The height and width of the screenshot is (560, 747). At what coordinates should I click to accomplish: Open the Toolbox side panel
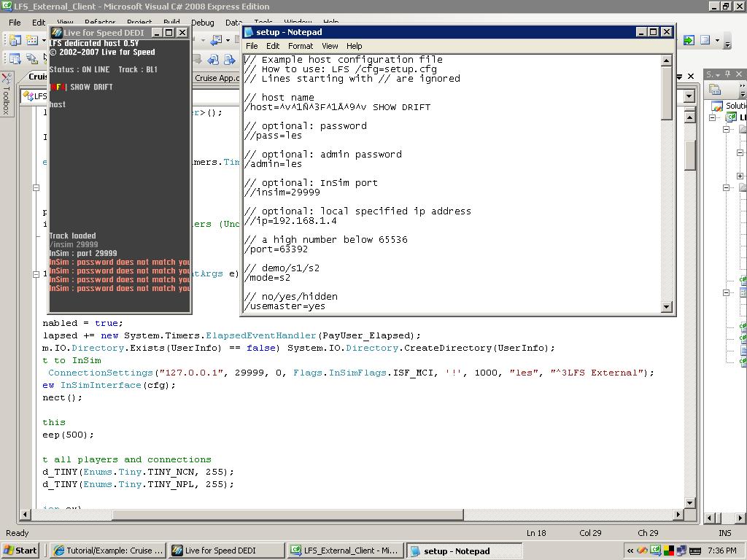6,94
